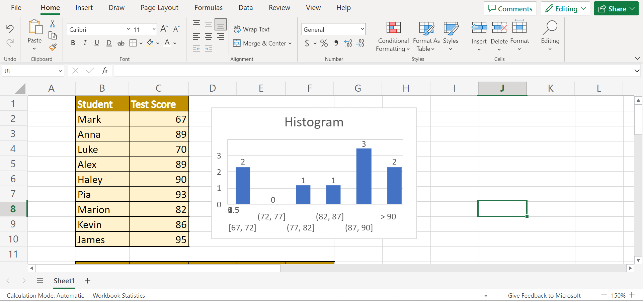
Task: Toggle Wrap Text for cell
Action: click(x=252, y=29)
